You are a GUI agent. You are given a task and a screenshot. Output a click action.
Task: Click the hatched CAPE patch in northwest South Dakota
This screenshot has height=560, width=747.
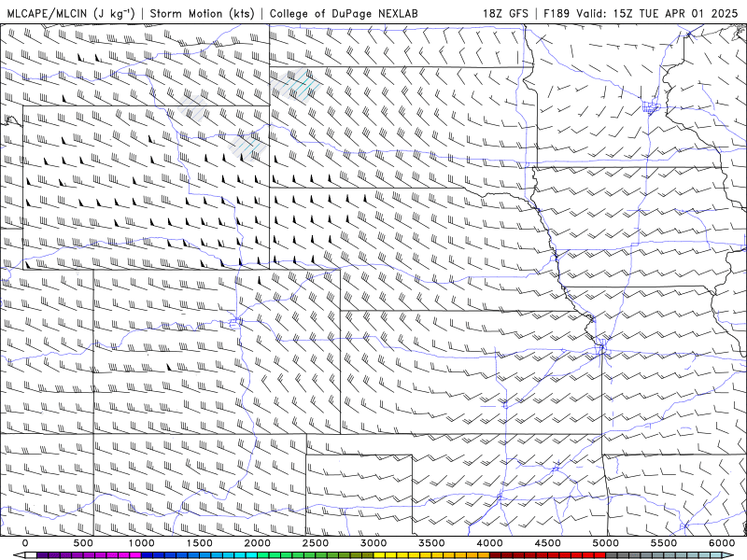click(x=295, y=85)
